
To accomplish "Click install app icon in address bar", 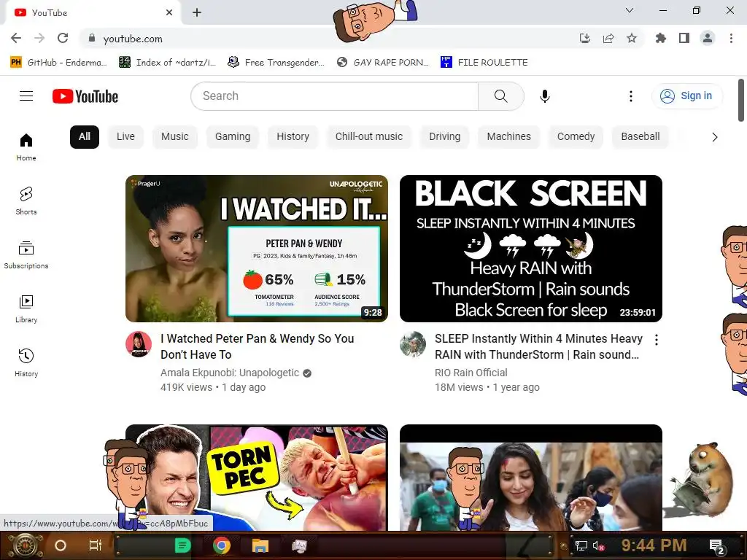I will click(585, 38).
